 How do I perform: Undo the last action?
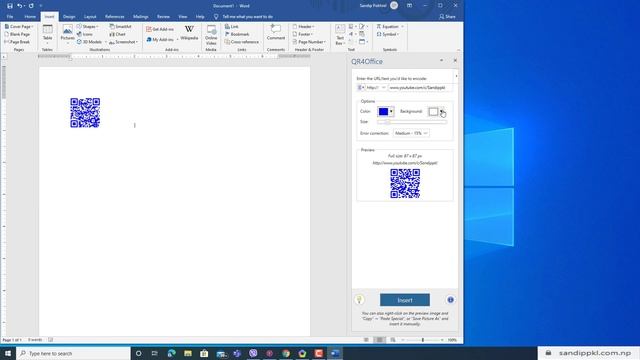coord(19,6)
